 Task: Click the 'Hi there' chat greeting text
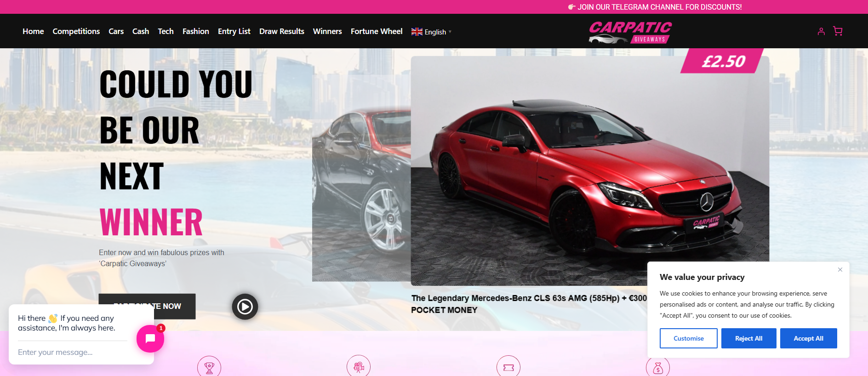pyautogui.click(x=67, y=323)
